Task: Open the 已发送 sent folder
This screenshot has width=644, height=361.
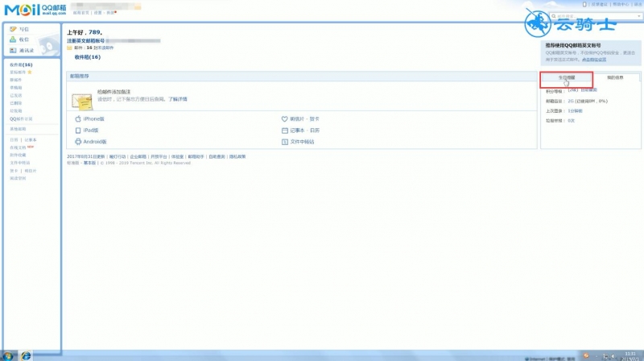Action: 16,95
